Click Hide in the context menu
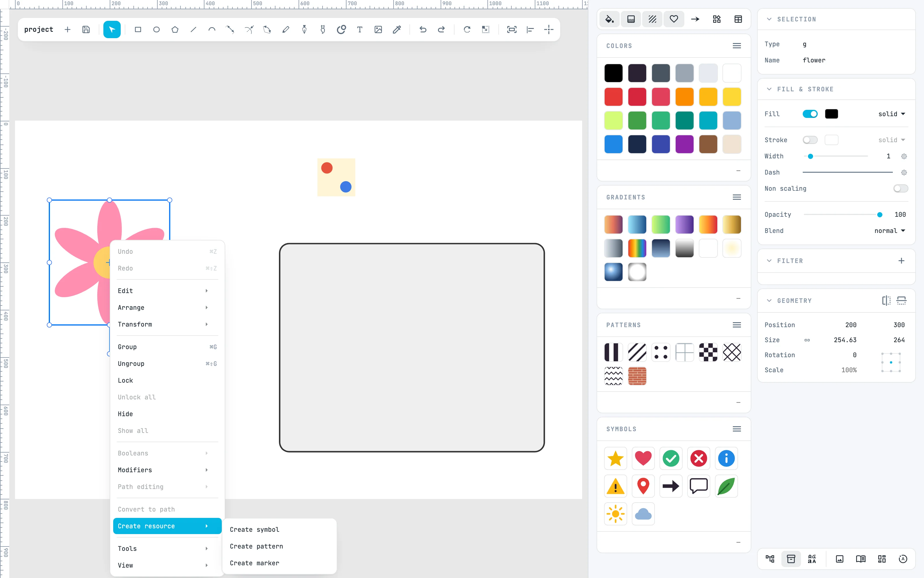The width and height of the screenshot is (924, 578). [x=167, y=414]
